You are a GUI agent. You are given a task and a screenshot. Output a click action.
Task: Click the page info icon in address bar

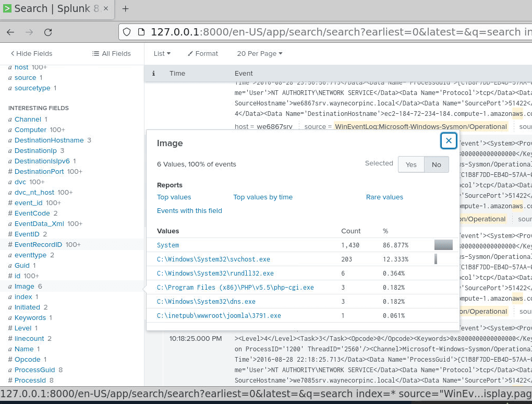pos(141,32)
